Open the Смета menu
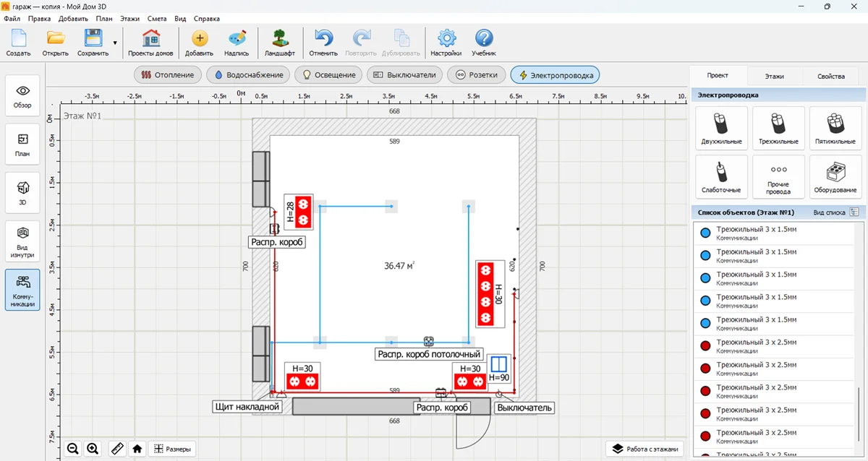868x461 pixels. click(156, 18)
